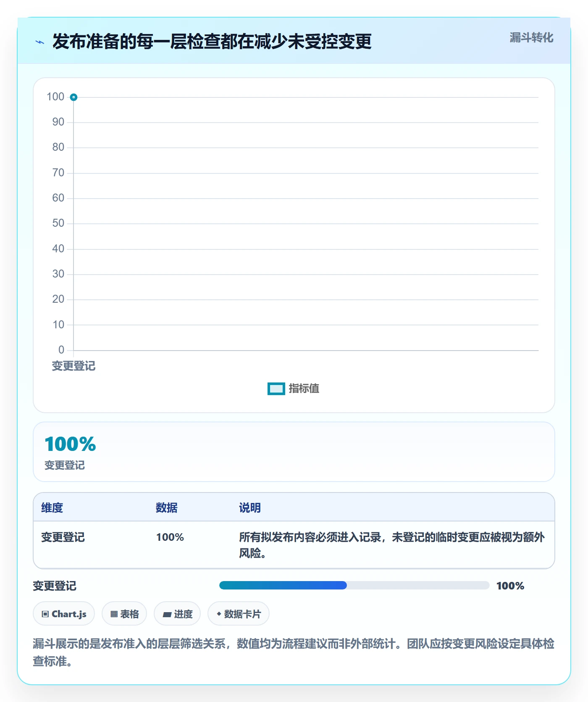The height and width of the screenshot is (702, 588).
Task: Click the data point at 100 on chart
Action: pyautogui.click(x=73, y=97)
